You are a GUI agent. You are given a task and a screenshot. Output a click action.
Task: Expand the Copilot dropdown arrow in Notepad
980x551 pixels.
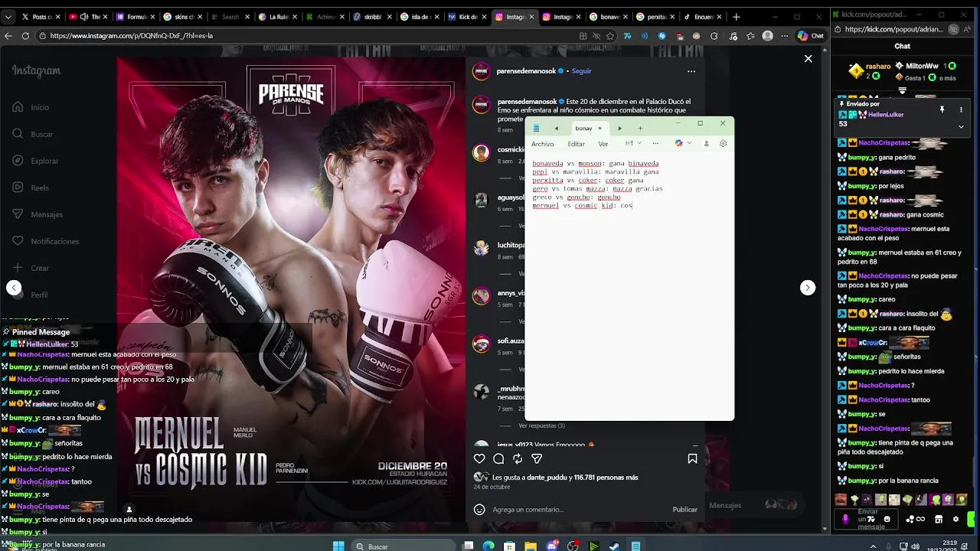(689, 143)
